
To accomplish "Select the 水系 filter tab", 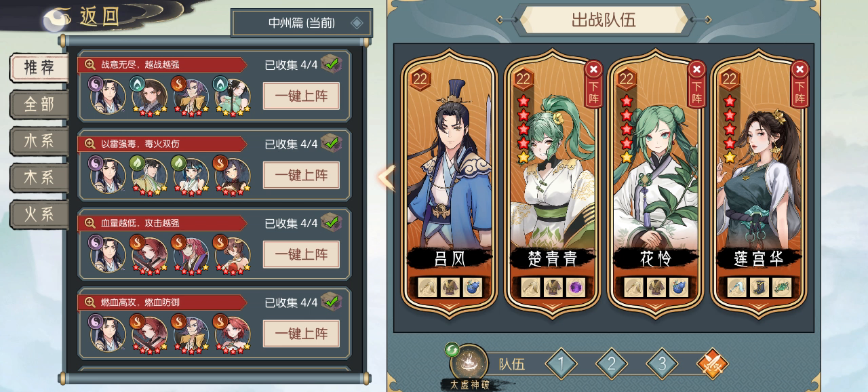I will tap(39, 141).
